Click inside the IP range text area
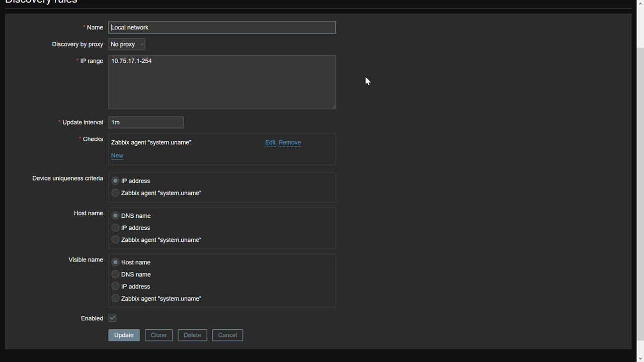The height and width of the screenshot is (362, 644). tap(222, 82)
